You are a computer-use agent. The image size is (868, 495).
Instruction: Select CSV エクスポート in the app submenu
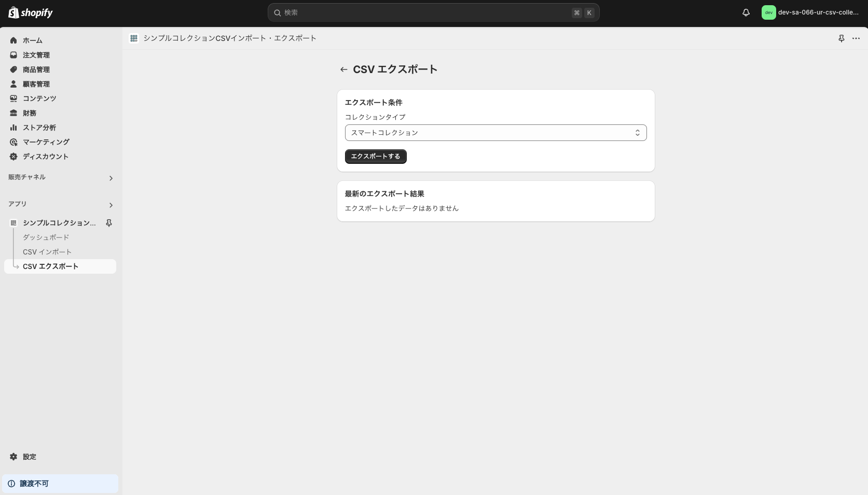[x=60, y=266]
